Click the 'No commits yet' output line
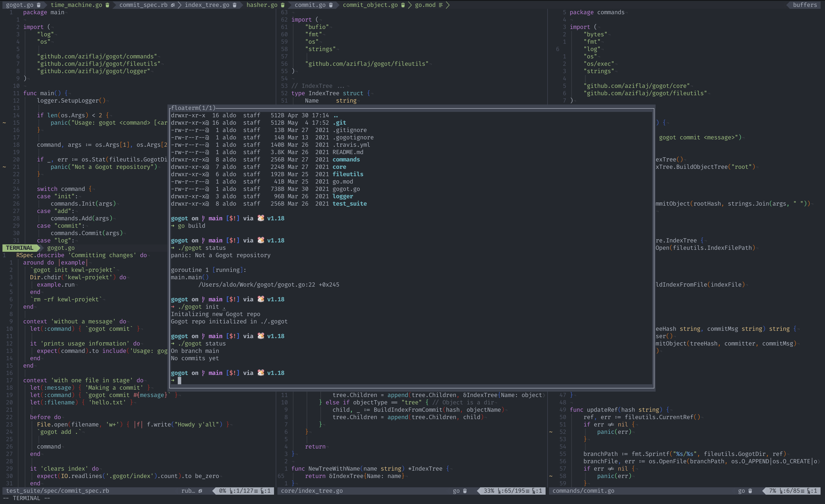The width and height of the screenshot is (825, 504). click(195, 358)
